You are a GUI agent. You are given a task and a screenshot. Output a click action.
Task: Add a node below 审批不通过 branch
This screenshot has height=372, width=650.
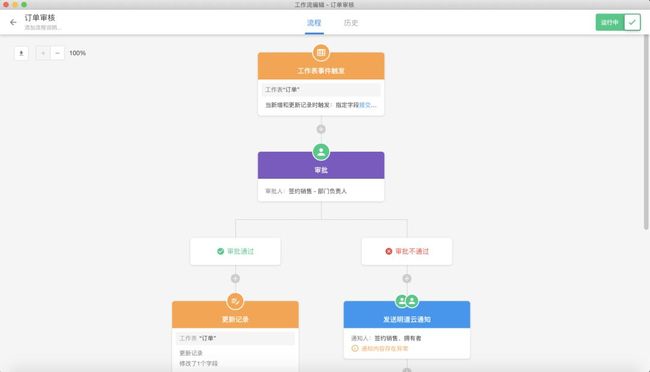click(x=407, y=279)
